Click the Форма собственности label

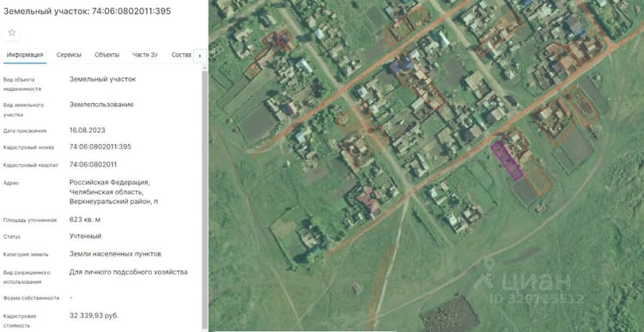(x=31, y=298)
